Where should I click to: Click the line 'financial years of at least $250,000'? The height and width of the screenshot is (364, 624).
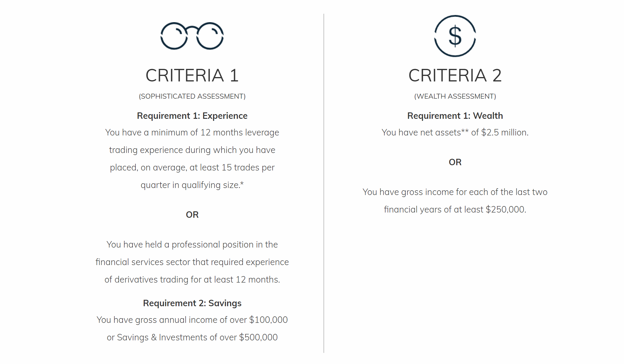tap(455, 210)
